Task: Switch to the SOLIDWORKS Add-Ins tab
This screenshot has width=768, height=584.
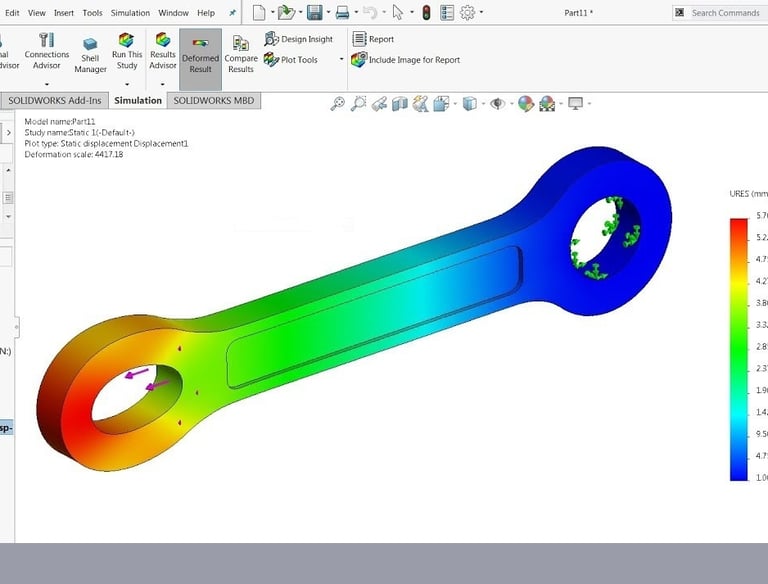Action: [55, 100]
